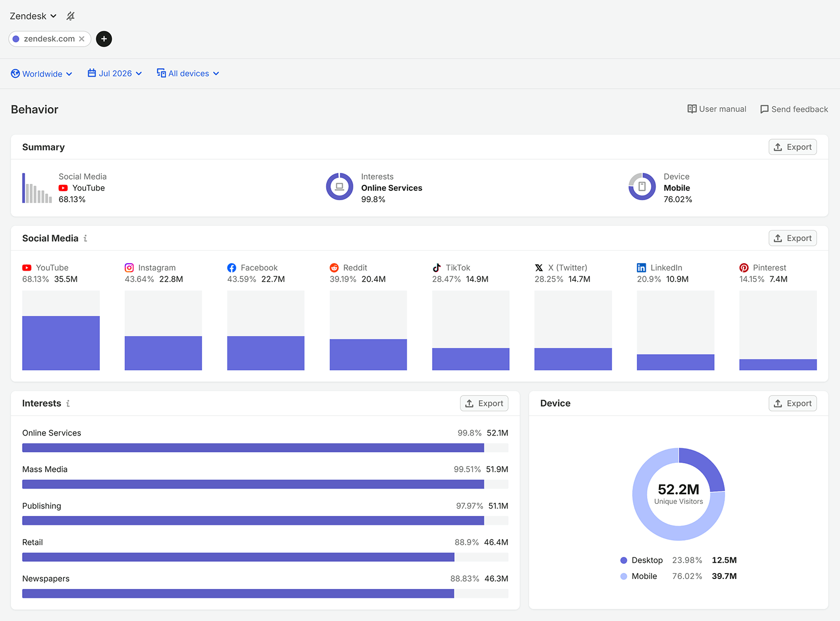Click the Facebook icon

232,268
